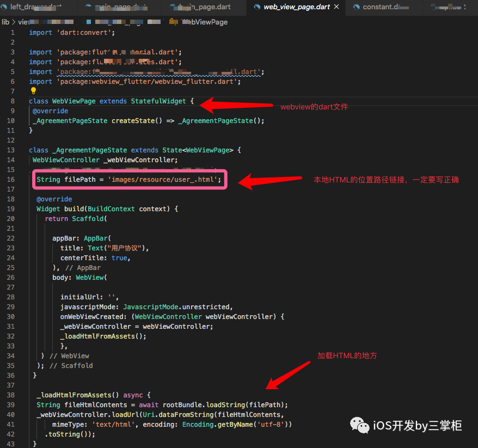
Task: Click the async keyword on line 38
Action: (133, 395)
